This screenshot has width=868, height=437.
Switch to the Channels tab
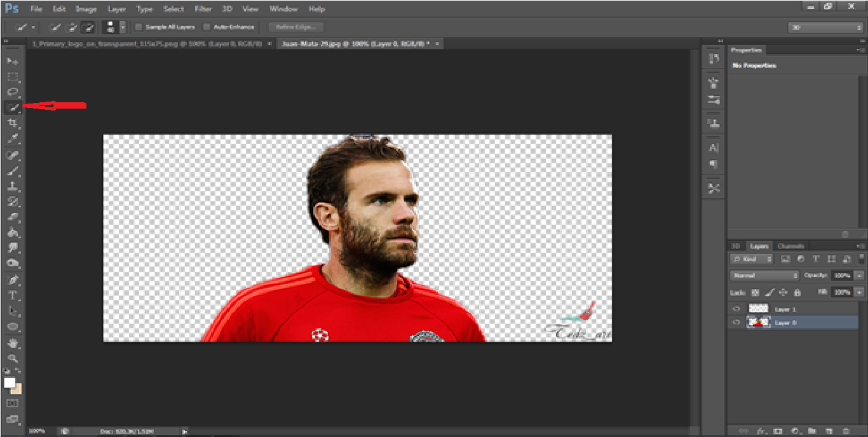coord(790,246)
